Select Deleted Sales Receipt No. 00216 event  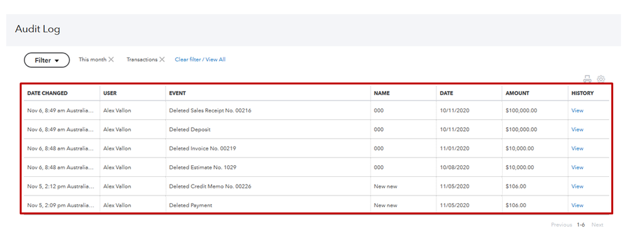[210, 110]
